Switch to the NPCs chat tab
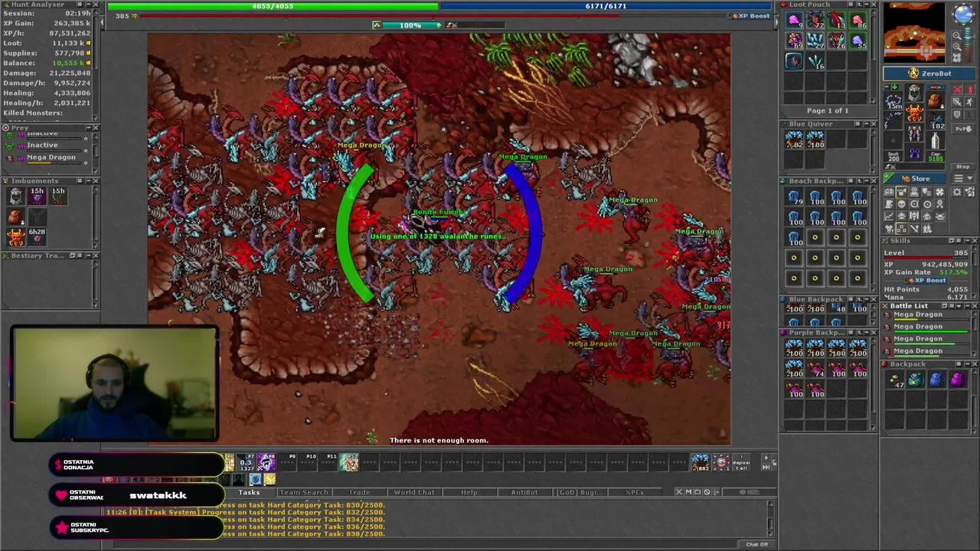 (x=635, y=492)
